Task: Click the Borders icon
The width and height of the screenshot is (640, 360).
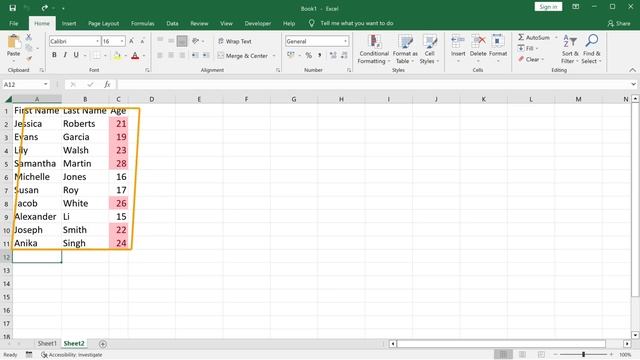Action: point(96,55)
